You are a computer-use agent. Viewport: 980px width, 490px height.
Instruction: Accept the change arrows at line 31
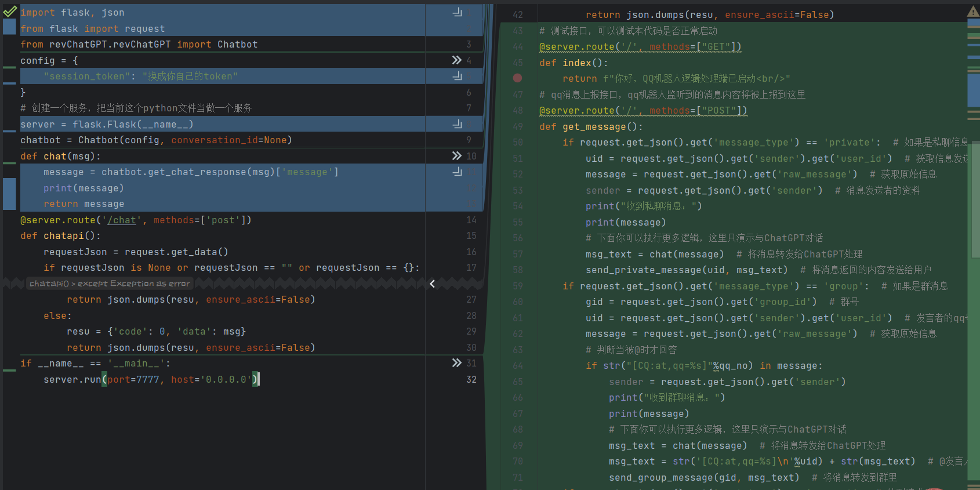(x=457, y=363)
